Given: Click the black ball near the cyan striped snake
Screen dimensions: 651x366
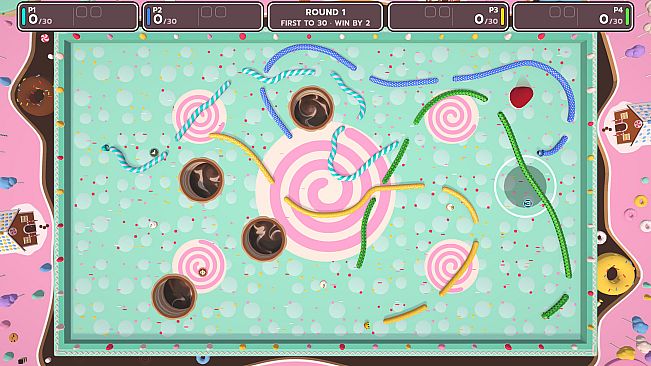Looking at the screenshot, I should (x=154, y=152).
